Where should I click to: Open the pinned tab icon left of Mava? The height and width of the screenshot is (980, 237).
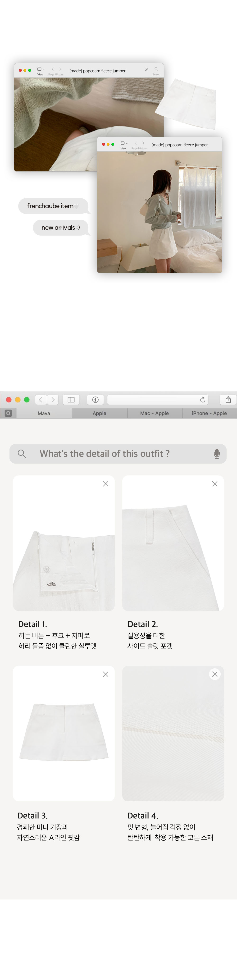pyautogui.click(x=8, y=413)
